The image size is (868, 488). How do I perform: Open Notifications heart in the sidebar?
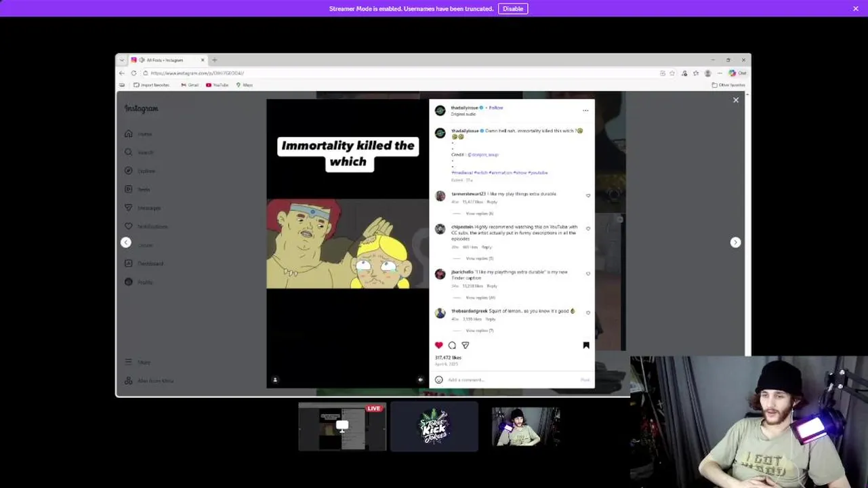(x=146, y=226)
